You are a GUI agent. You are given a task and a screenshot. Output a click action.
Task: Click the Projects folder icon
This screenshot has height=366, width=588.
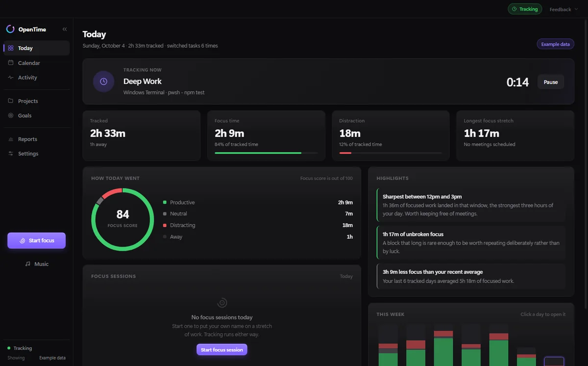coord(11,101)
